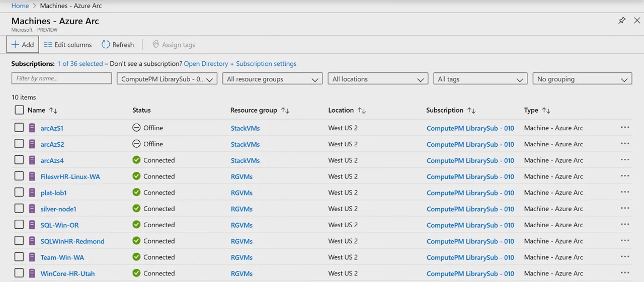Expand the No grouping dropdown

(x=582, y=79)
